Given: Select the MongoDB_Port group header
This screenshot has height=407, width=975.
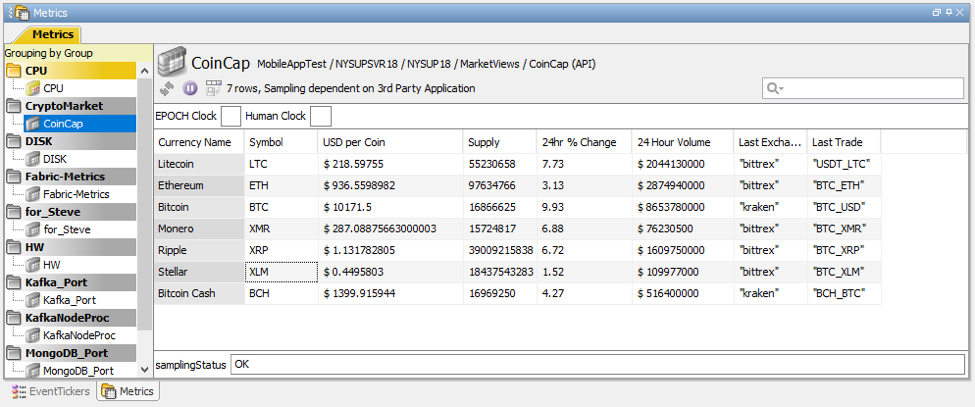Looking at the screenshot, I should (x=70, y=353).
